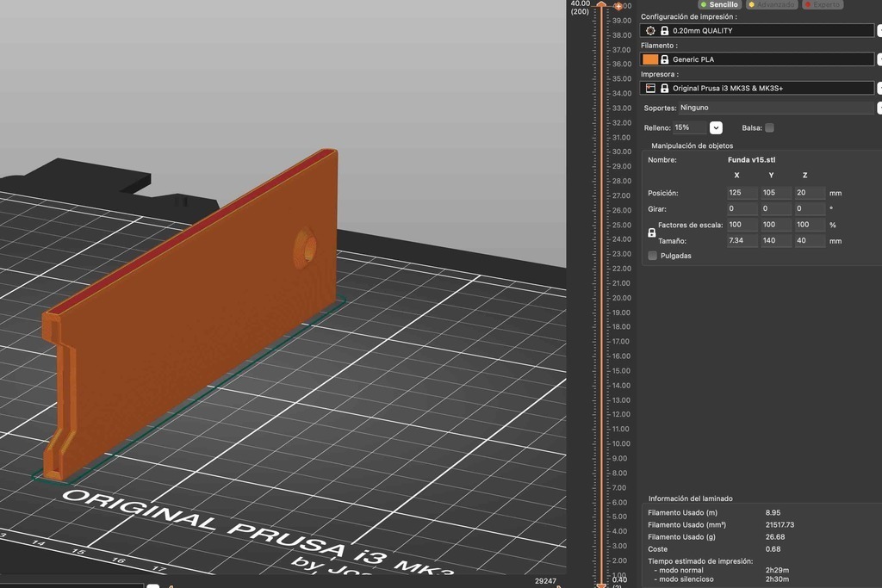Click the lock icon beside the printer name

pos(665,87)
